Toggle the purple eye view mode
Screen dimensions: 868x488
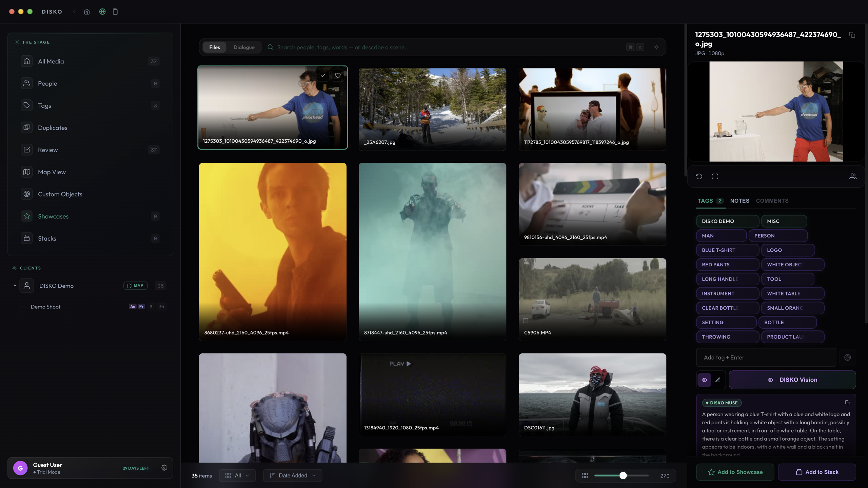[704, 380]
